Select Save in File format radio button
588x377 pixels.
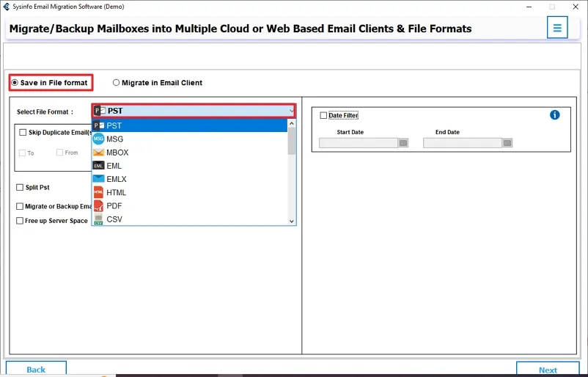click(x=15, y=83)
